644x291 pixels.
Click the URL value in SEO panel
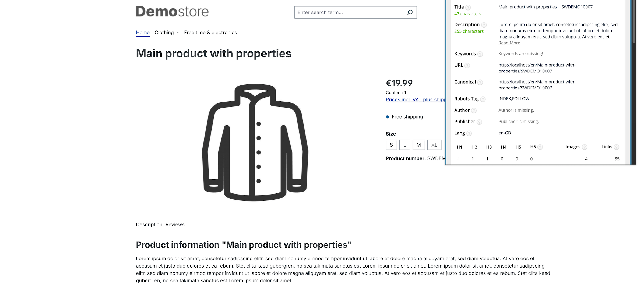click(x=537, y=68)
